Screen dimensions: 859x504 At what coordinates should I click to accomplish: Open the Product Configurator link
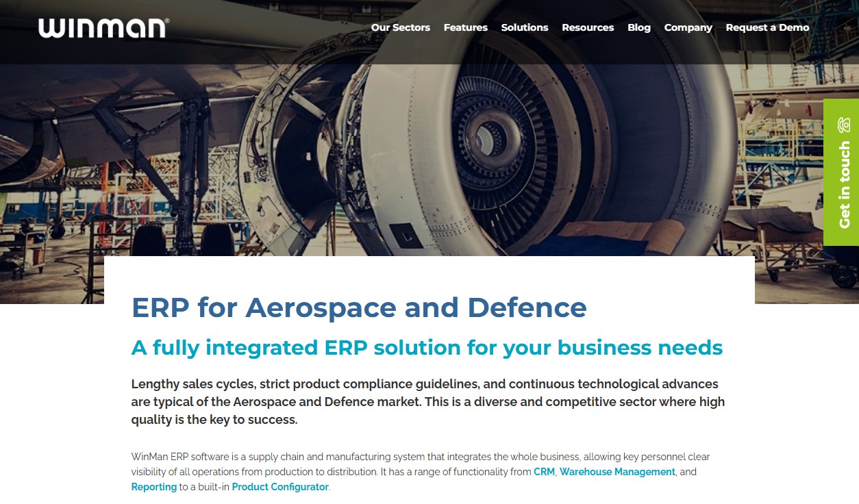280,487
